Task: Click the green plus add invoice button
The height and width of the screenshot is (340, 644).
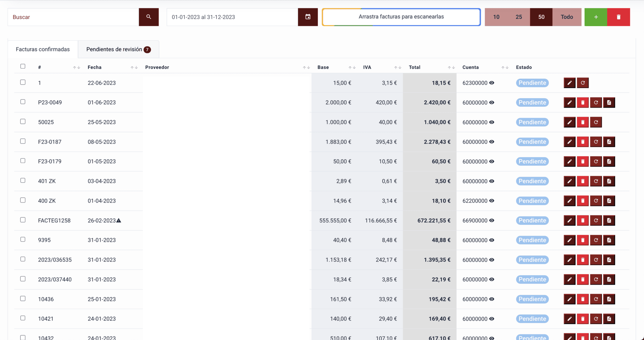Action: coord(596,17)
